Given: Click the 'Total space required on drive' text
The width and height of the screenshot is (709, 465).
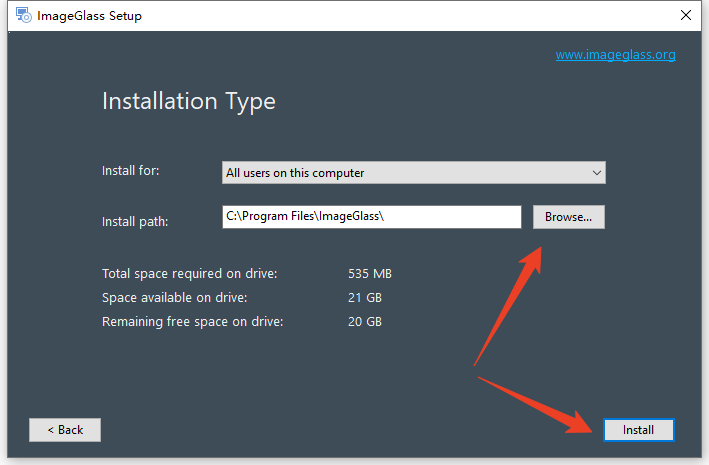Looking at the screenshot, I should [189, 274].
